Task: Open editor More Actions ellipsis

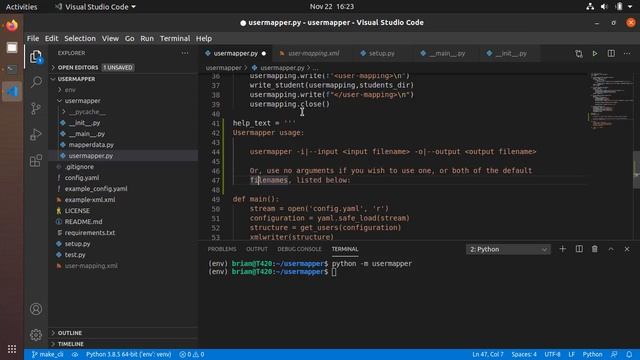Action: tap(627, 53)
